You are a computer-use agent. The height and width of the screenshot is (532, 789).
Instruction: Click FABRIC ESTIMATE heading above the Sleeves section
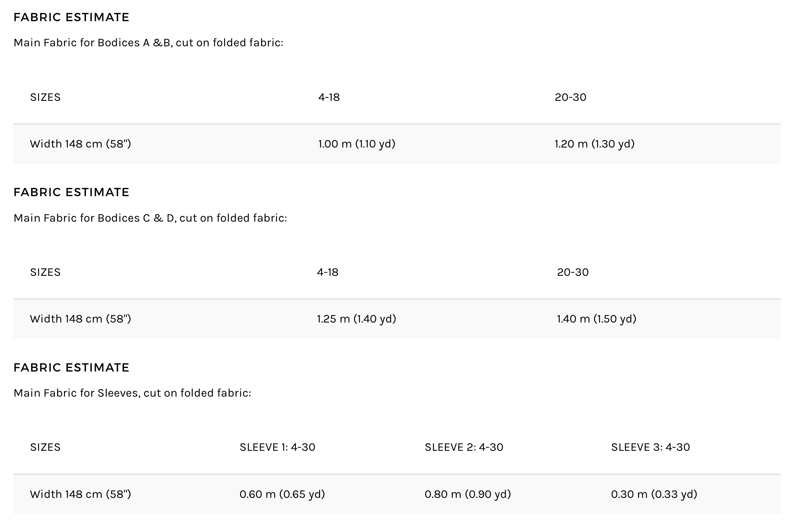coord(71,368)
